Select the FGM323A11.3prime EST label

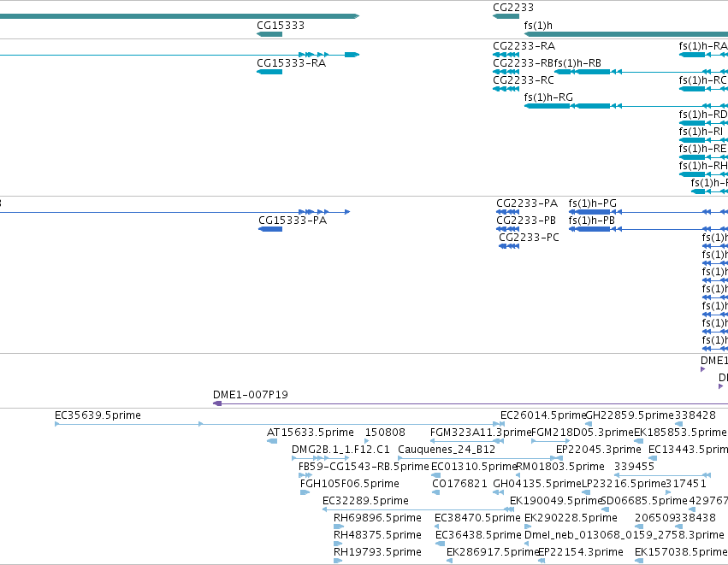481,433
